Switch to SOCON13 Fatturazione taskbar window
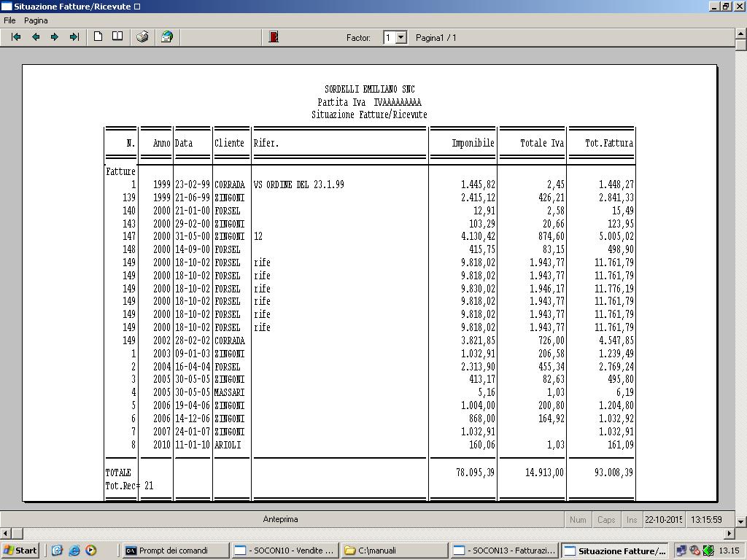The image size is (747, 560). [505, 551]
